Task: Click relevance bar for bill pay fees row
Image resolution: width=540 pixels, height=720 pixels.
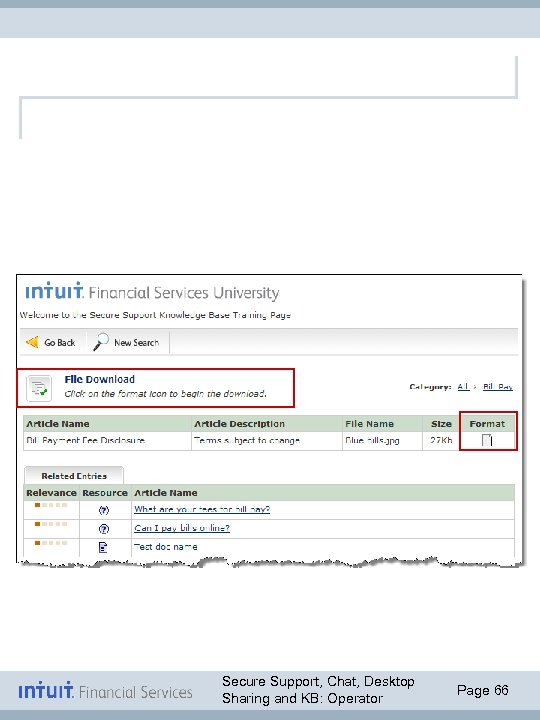Action: click(x=51, y=505)
